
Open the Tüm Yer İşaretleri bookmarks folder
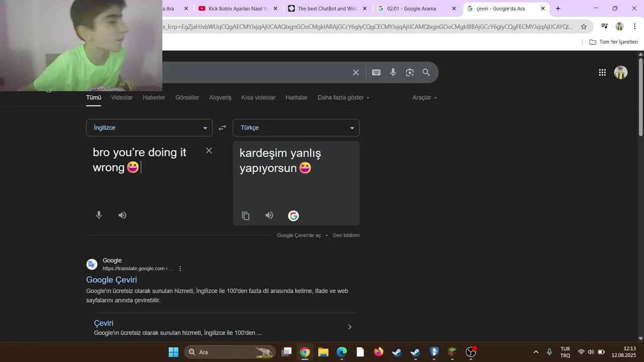click(613, 42)
